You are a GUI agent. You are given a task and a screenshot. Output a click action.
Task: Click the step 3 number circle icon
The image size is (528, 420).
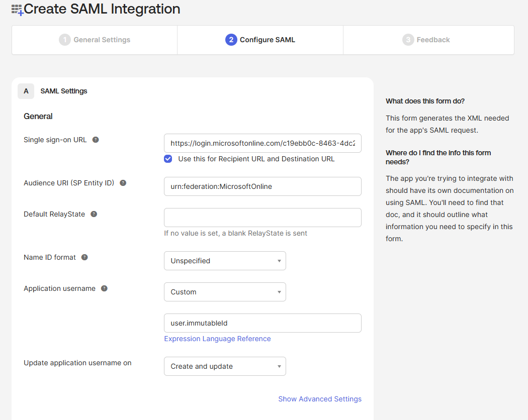(408, 40)
